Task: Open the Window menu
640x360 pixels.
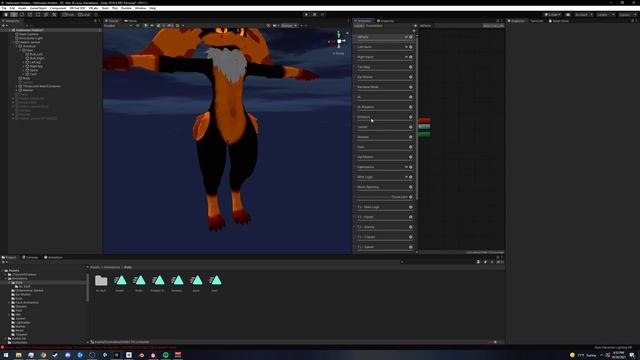Action: coord(140,8)
